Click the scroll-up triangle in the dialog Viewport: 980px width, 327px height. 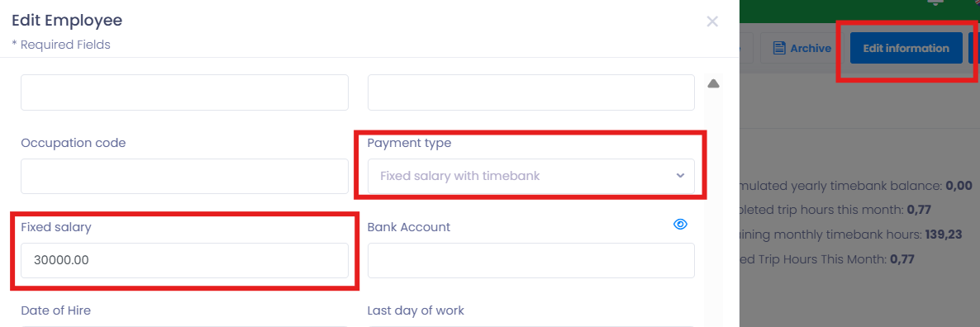(x=713, y=83)
